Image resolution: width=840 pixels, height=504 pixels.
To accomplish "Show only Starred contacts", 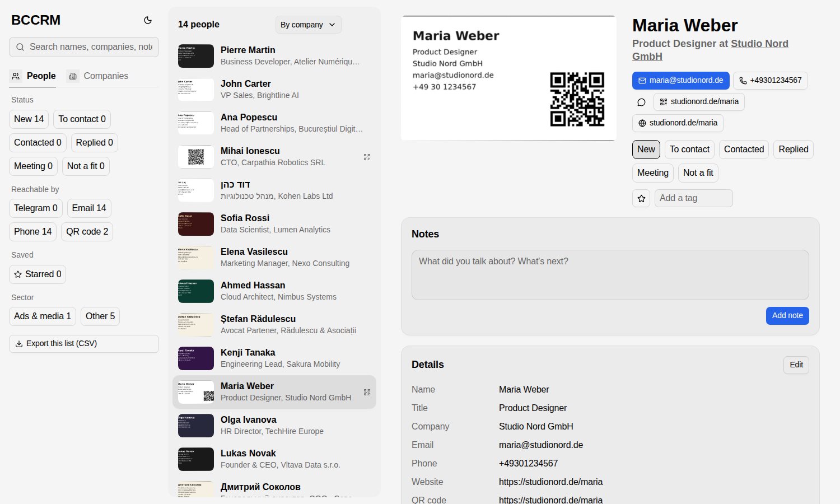I will (x=38, y=274).
